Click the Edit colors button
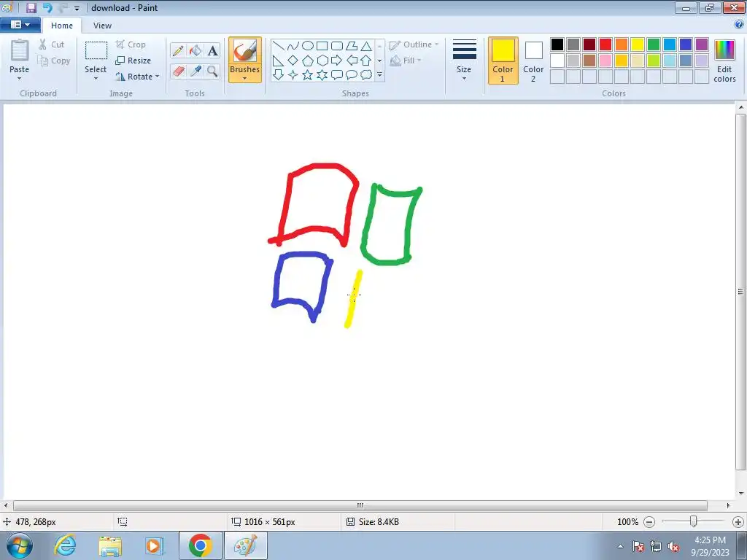This screenshot has height=560, width=747. pyautogui.click(x=724, y=61)
